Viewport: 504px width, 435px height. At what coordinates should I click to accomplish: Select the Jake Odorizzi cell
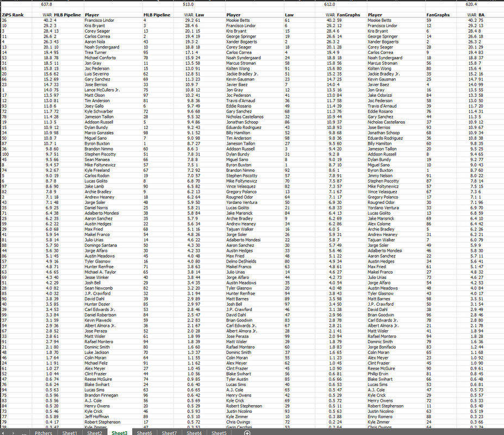[x=396, y=95]
